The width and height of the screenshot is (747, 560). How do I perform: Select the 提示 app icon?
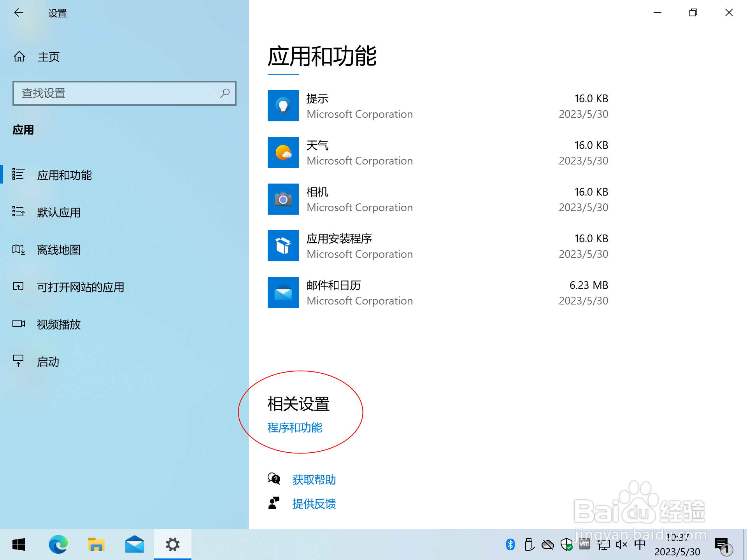pyautogui.click(x=283, y=106)
